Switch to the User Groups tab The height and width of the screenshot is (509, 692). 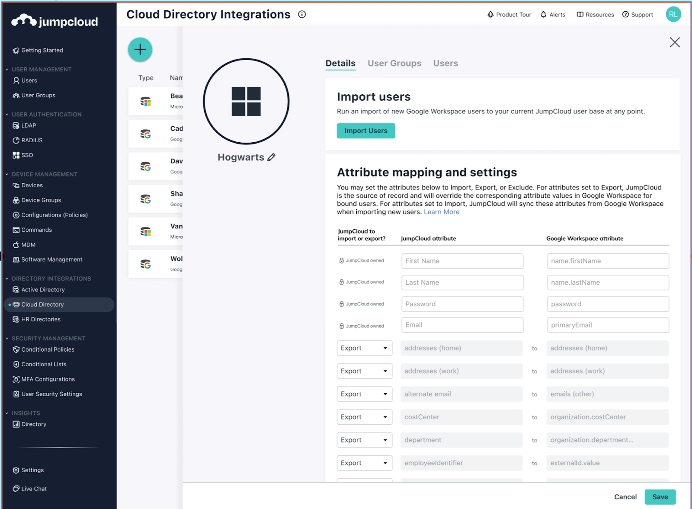pos(394,63)
